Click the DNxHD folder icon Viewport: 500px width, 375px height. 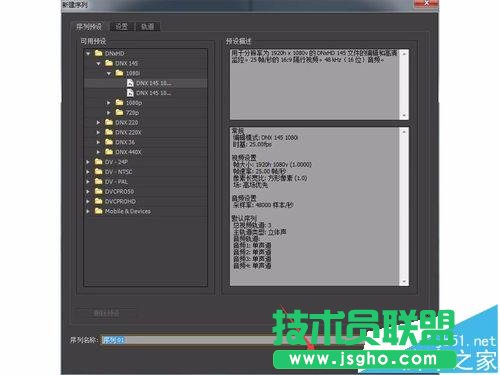pyautogui.click(x=99, y=53)
